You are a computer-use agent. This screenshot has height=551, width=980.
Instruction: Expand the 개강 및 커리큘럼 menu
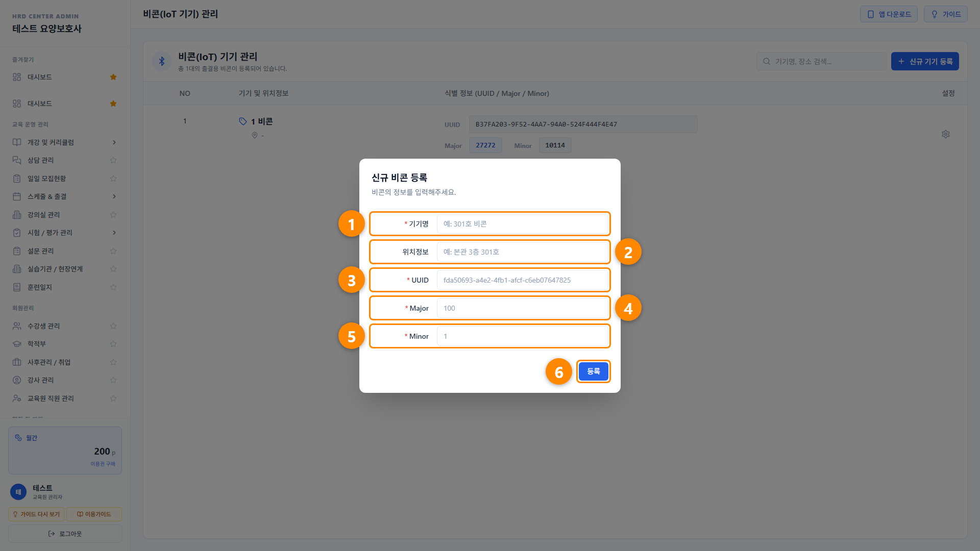[x=65, y=142]
